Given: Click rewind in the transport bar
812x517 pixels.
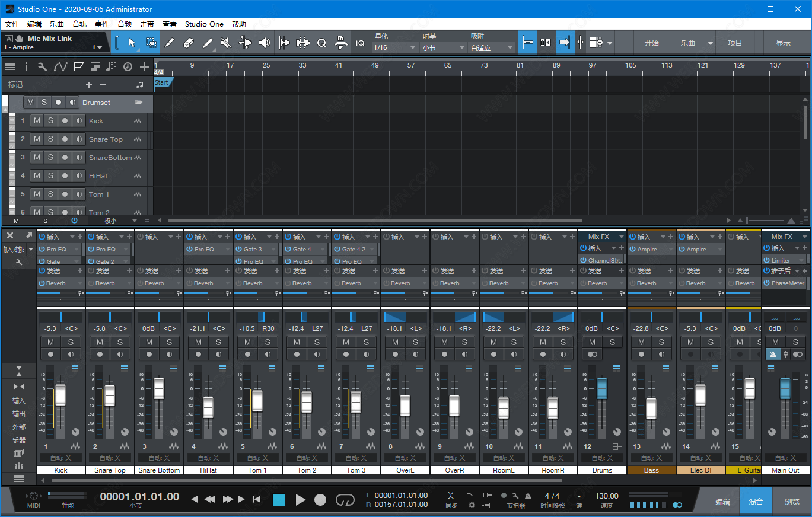Looking at the screenshot, I should (209, 500).
